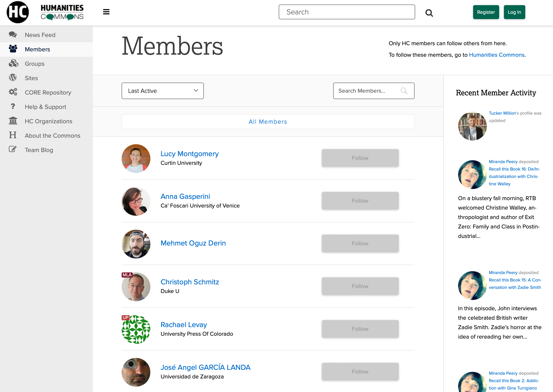The image size is (553, 392).
Task: Click the CORE Repository gears icon
Action: [x=13, y=92]
